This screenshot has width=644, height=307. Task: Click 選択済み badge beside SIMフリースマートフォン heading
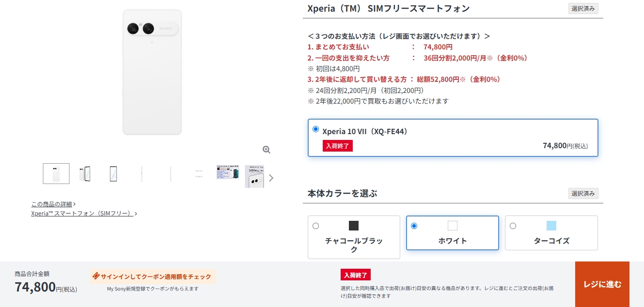pyautogui.click(x=583, y=9)
